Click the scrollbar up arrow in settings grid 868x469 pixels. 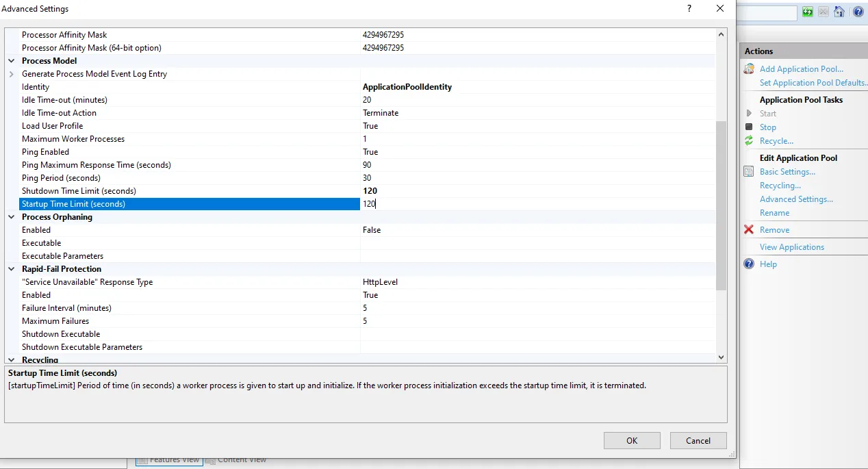point(721,34)
